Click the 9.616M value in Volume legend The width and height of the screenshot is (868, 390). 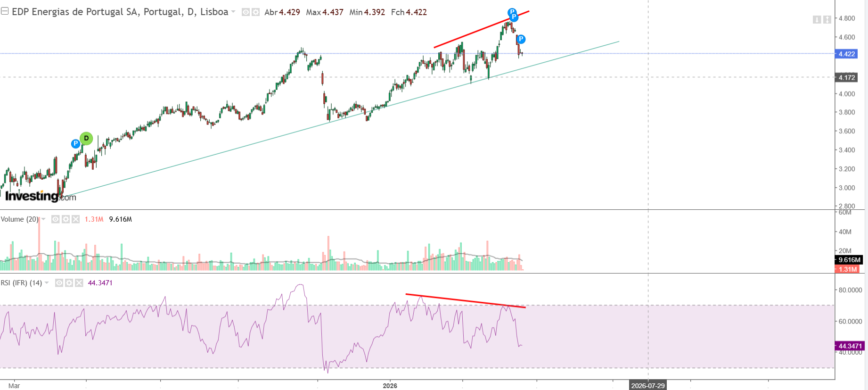click(121, 219)
